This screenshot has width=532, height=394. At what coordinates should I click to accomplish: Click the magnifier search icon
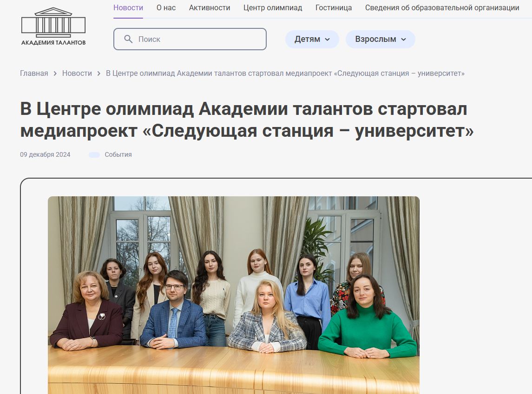point(128,39)
